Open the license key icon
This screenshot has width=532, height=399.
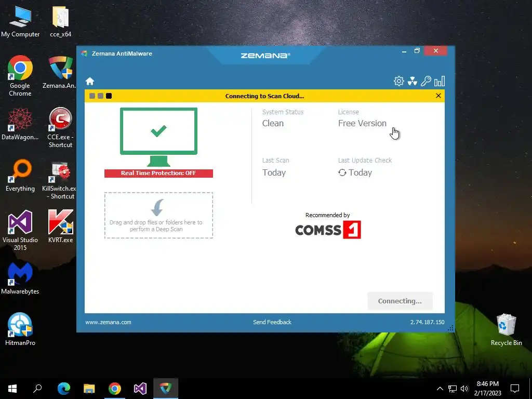426,81
